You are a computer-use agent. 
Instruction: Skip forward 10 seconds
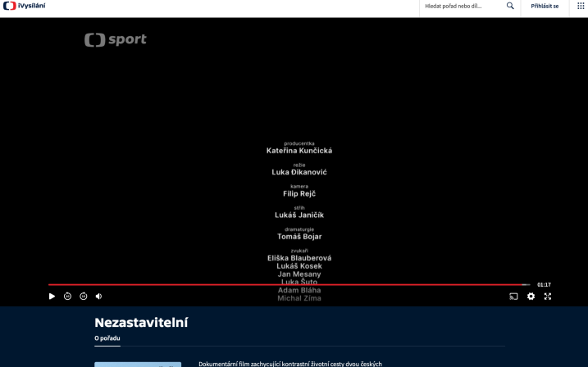point(84,297)
